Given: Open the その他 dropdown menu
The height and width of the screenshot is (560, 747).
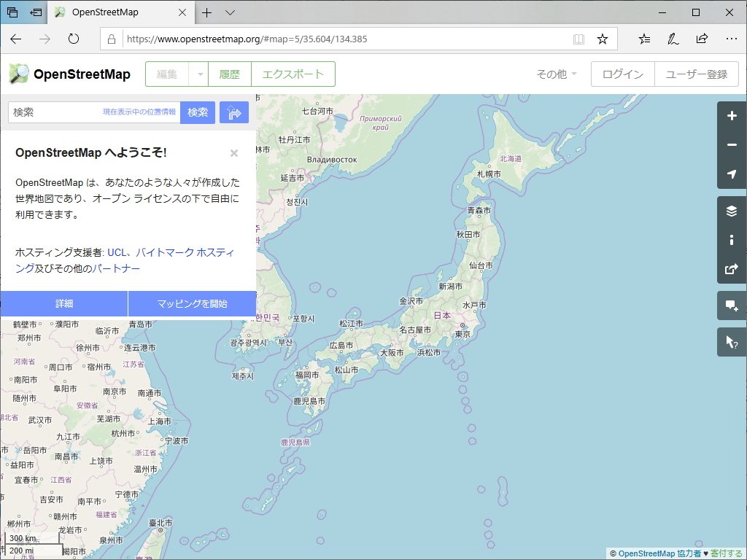Looking at the screenshot, I should click(x=557, y=74).
